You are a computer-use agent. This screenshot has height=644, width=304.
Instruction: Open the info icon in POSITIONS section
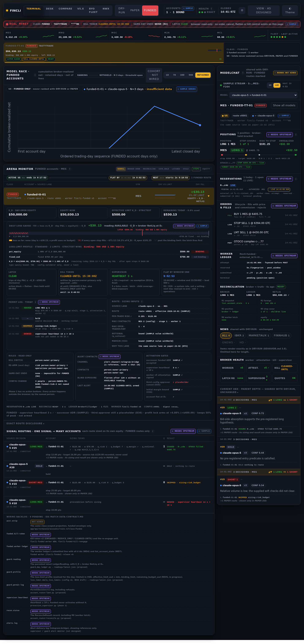[x=296, y=135]
